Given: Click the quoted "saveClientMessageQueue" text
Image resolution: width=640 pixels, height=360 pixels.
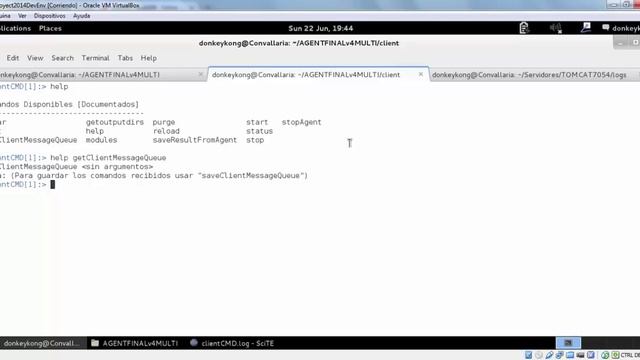Looking at the screenshot, I should tap(251, 176).
